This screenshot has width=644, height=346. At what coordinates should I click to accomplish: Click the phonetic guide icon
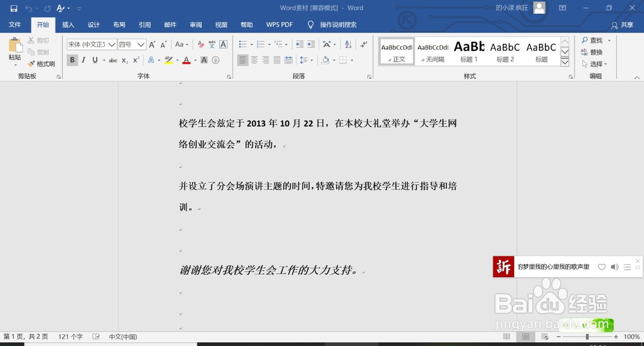click(212, 44)
